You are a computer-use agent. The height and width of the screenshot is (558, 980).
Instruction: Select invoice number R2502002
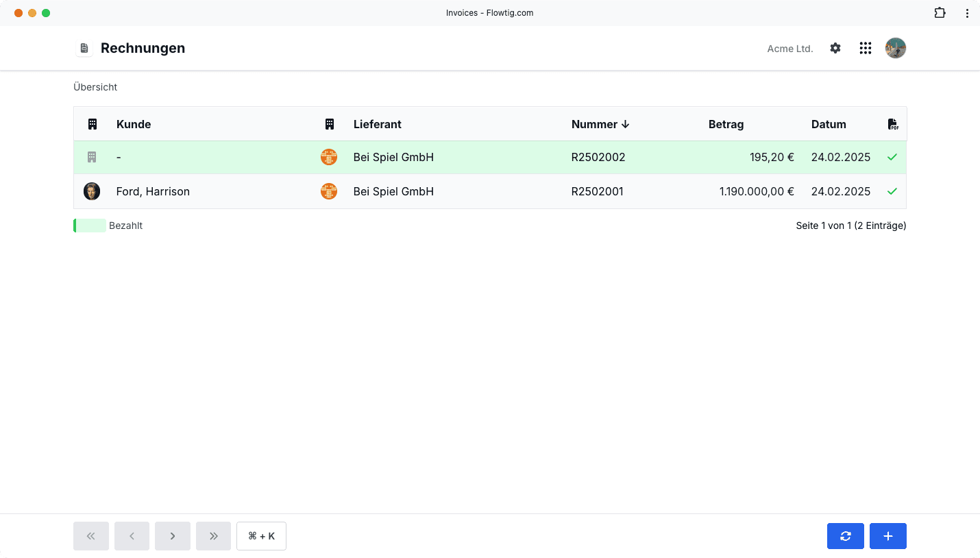coord(598,157)
